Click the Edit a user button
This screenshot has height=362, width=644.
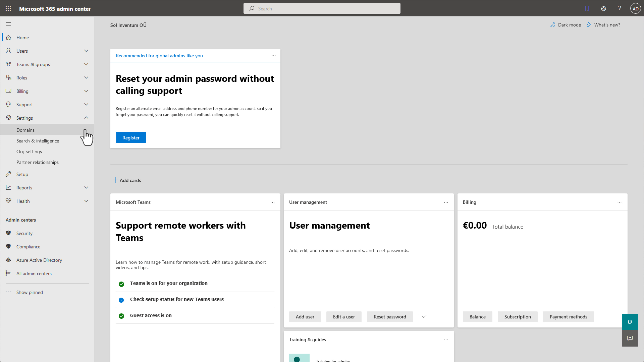(344, 317)
